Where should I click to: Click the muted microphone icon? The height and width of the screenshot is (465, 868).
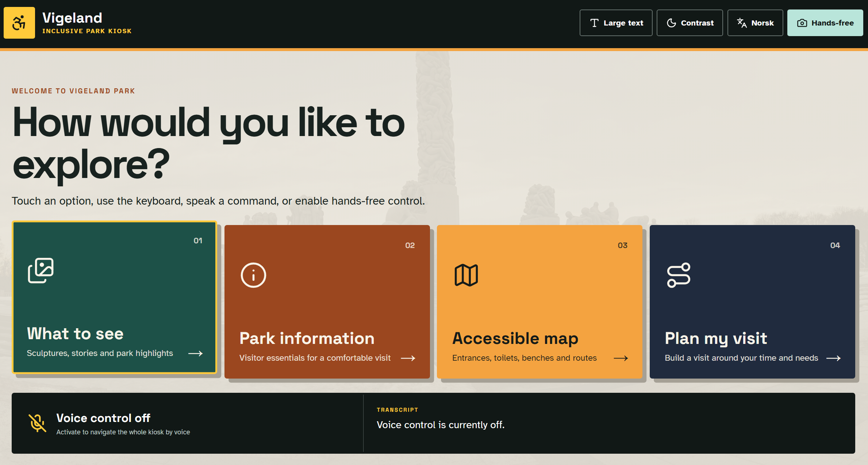[37, 423]
